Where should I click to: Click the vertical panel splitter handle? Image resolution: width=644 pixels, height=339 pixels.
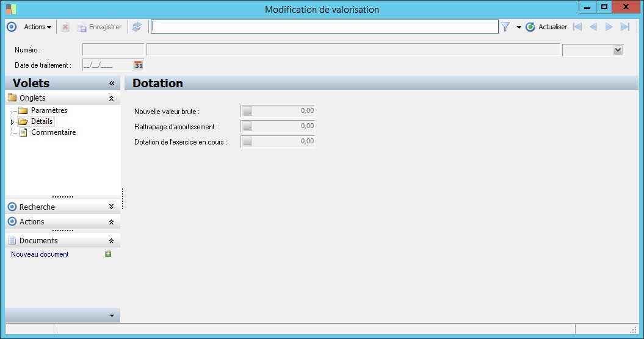[123, 199]
